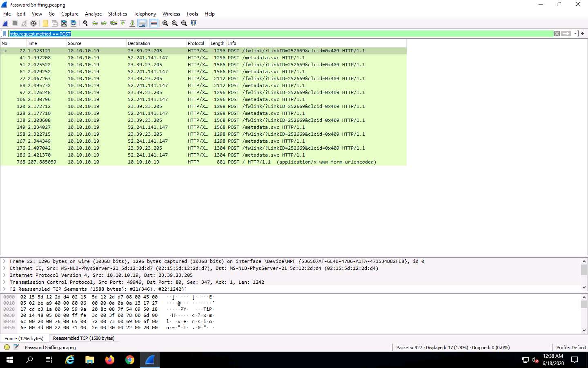Screen dimensions: 588x368
Task: Open the Edit menu
Action: tap(21, 14)
